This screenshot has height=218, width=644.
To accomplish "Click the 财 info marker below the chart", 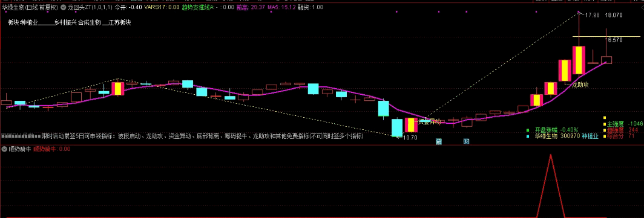I will pyautogui.click(x=466, y=142).
